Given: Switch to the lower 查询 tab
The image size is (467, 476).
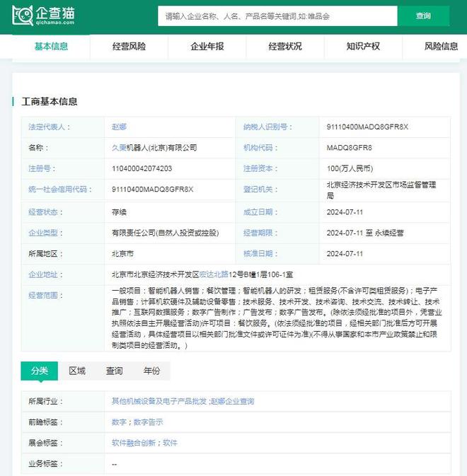Looking at the screenshot, I should (114, 371).
